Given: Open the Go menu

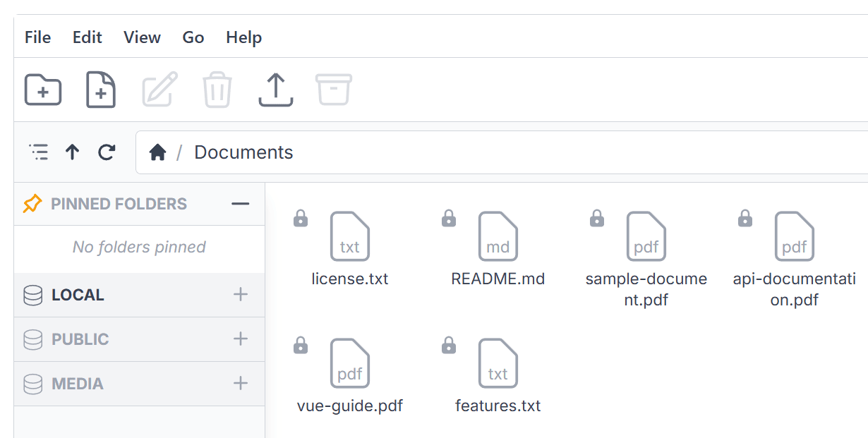Looking at the screenshot, I should pyautogui.click(x=193, y=37).
